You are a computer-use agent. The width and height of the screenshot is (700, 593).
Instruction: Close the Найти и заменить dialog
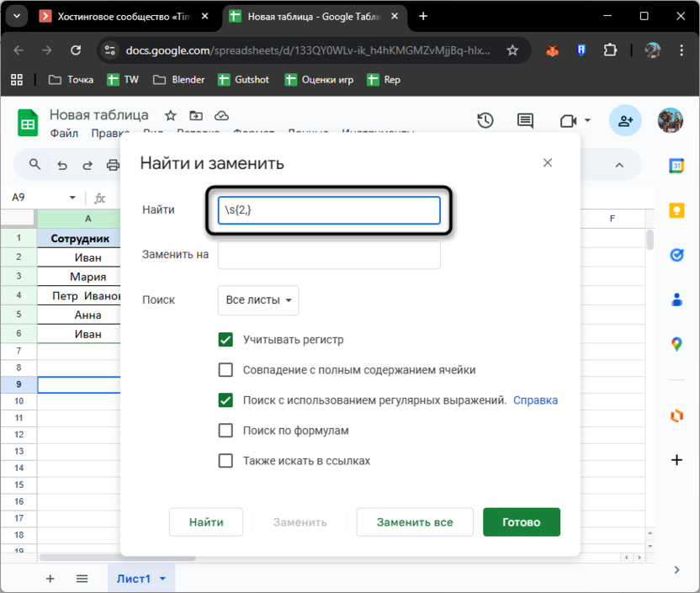[548, 162]
